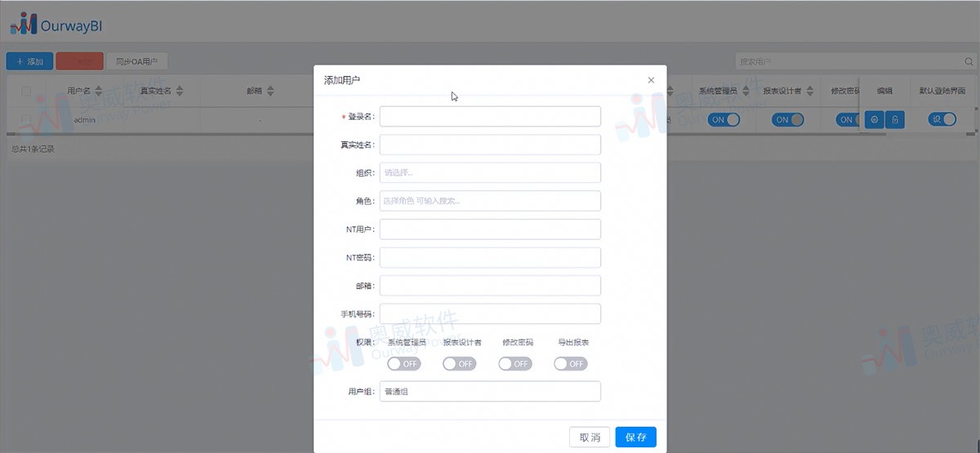The height and width of the screenshot is (453, 980).
Task: Click the search magnifier icon in the user search box
Action: (968, 61)
